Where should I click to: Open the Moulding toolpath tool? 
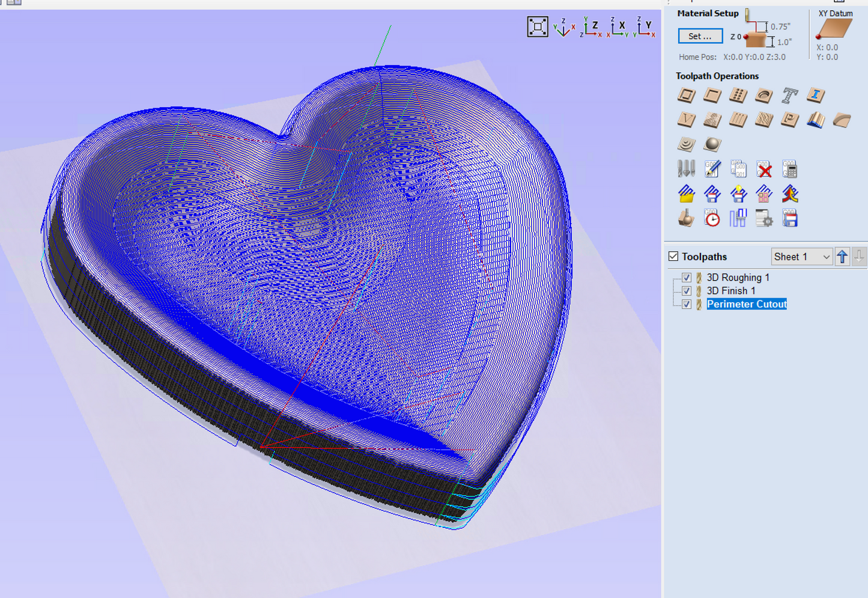(x=842, y=120)
